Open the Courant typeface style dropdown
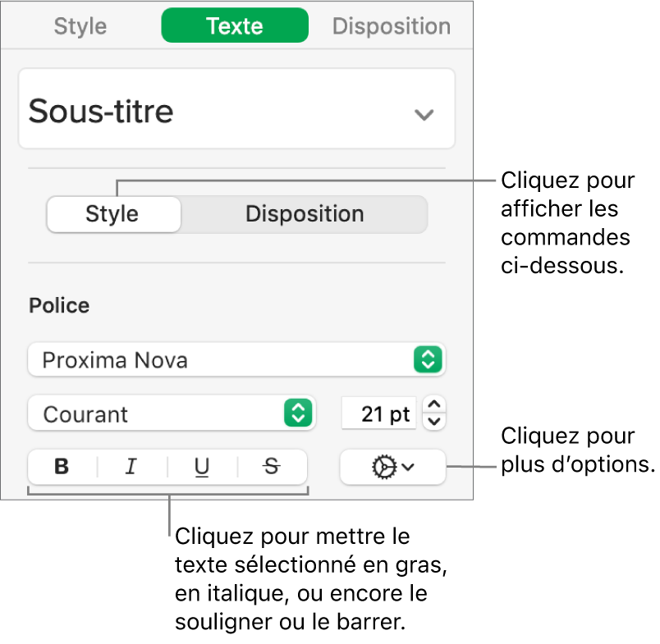This screenshot has height=644, width=660. 171,413
